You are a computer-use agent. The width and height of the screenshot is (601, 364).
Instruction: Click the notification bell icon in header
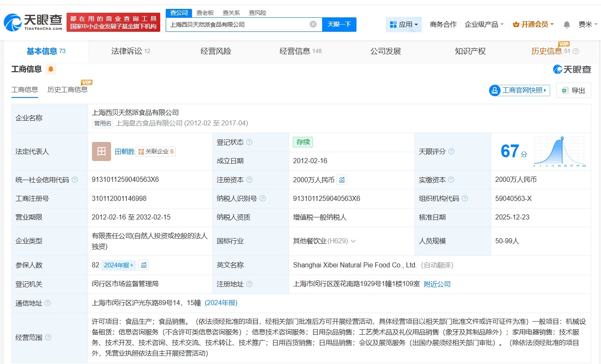(x=567, y=25)
